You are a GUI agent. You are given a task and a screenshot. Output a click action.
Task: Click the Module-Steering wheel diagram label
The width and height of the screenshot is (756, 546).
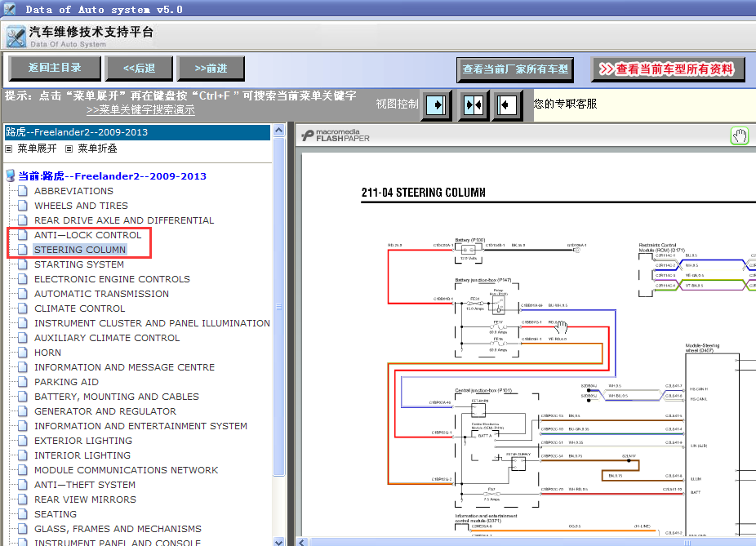pos(702,348)
